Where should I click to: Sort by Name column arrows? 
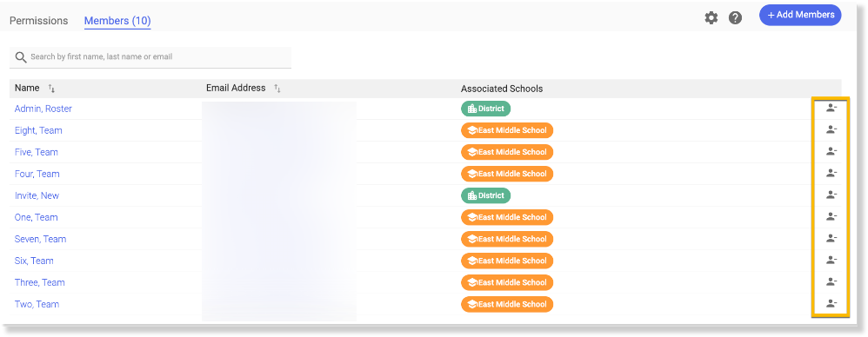click(51, 89)
